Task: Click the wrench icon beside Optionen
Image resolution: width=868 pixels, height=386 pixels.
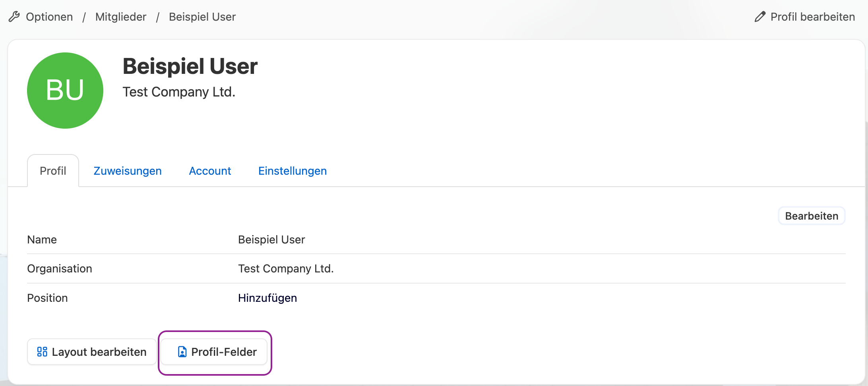Action: [14, 17]
